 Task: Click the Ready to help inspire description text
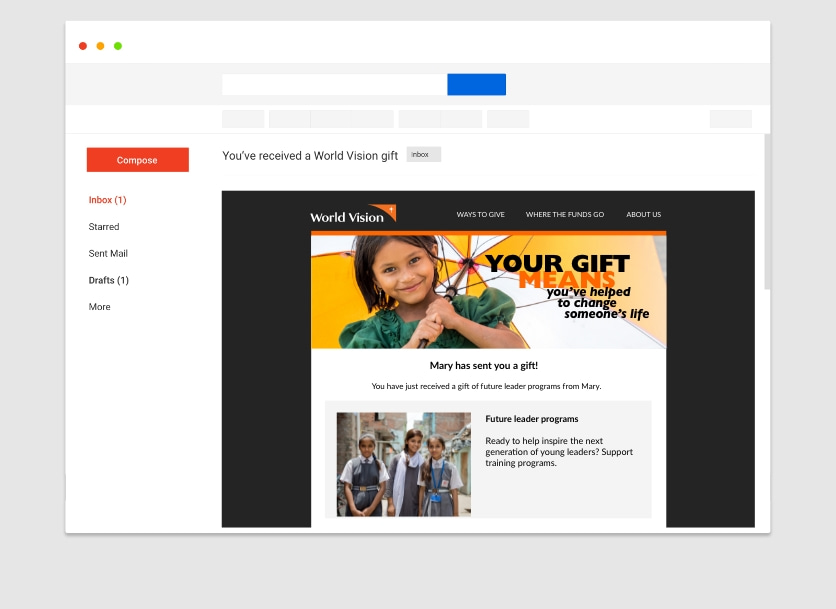(x=559, y=452)
